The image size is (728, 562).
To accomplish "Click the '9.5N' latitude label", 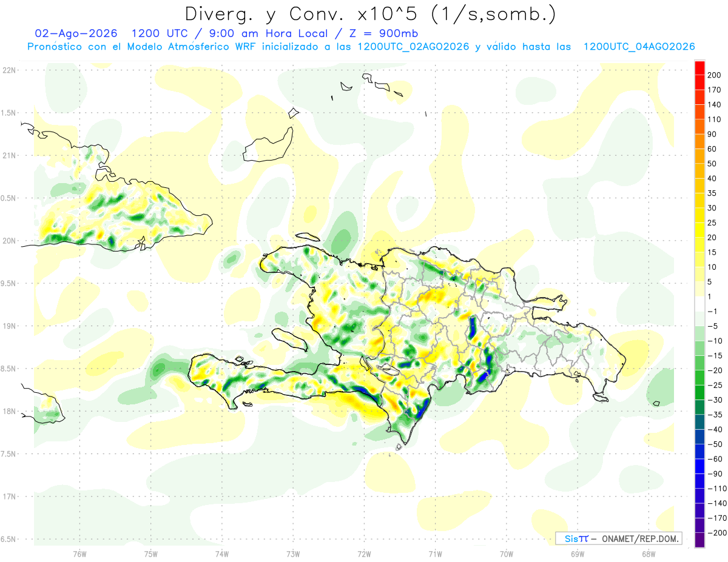I will tap(9, 283).
